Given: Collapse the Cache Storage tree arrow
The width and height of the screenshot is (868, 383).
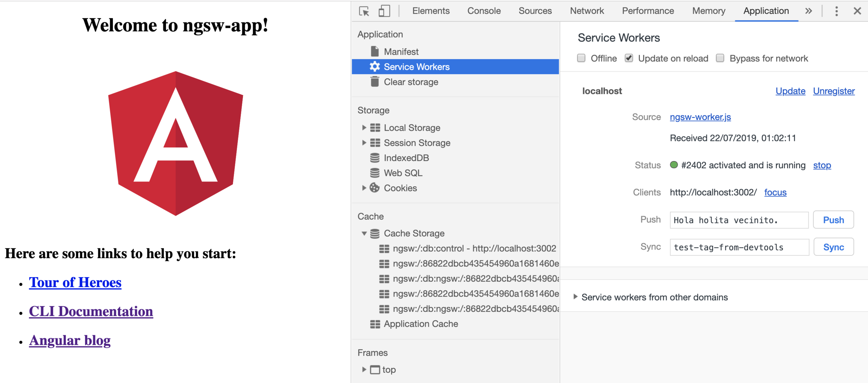Looking at the screenshot, I should [364, 233].
